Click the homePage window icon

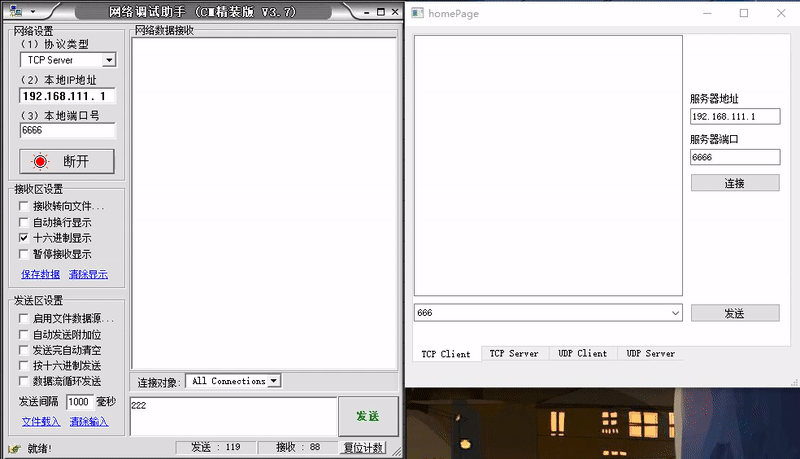418,13
